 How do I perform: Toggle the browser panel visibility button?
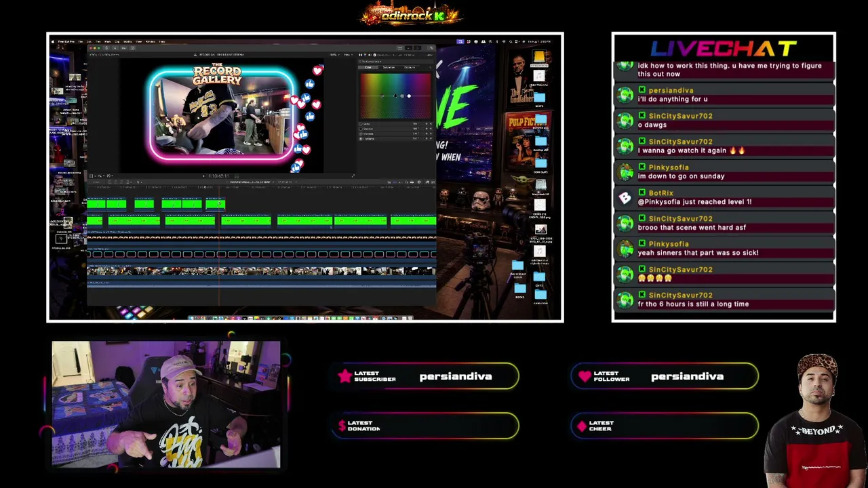[x=400, y=48]
